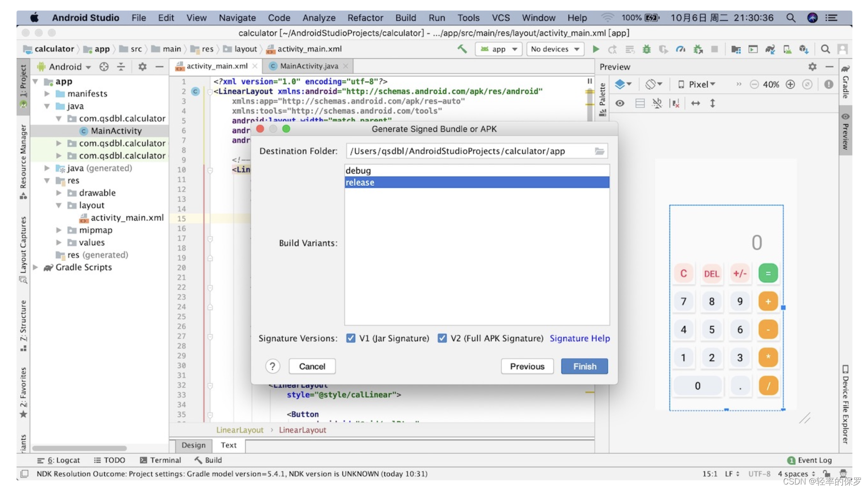Expand the manifests folder
Screen dimensions: 868x490
pyautogui.click(x=47, y=94)
